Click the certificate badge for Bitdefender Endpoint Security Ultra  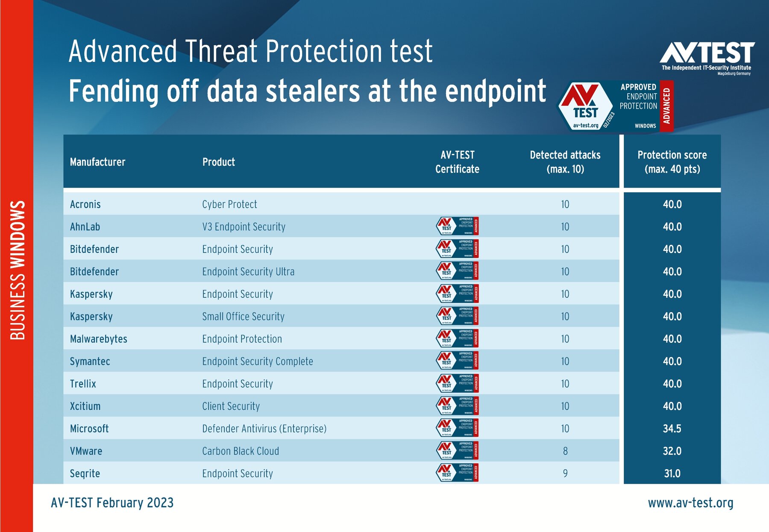click(x=457, y=271)
